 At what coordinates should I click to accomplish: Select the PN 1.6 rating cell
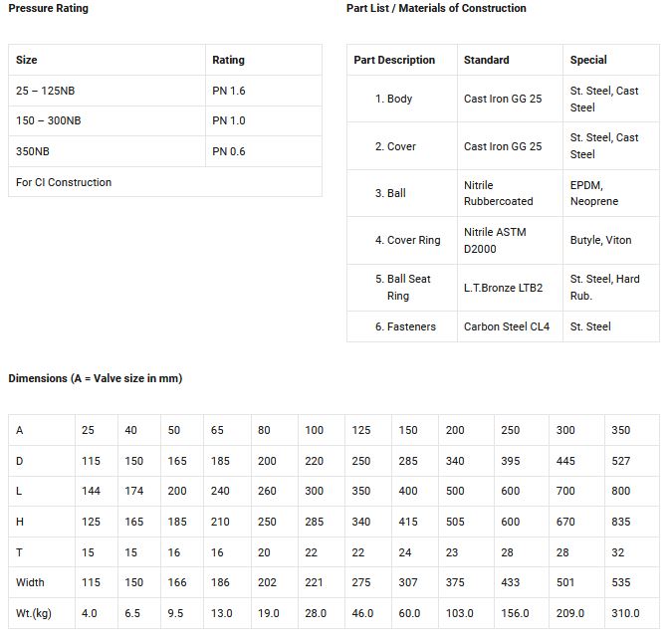point(229,91)
